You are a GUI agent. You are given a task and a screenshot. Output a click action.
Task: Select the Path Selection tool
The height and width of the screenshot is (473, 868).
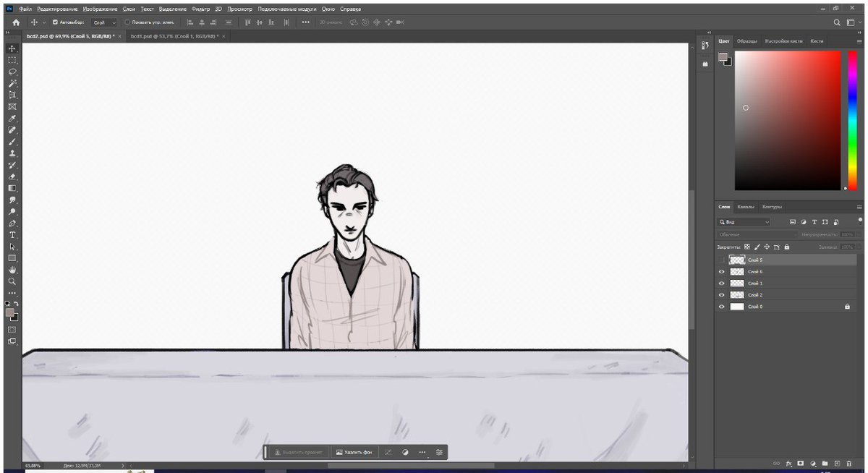coord(12,247)
